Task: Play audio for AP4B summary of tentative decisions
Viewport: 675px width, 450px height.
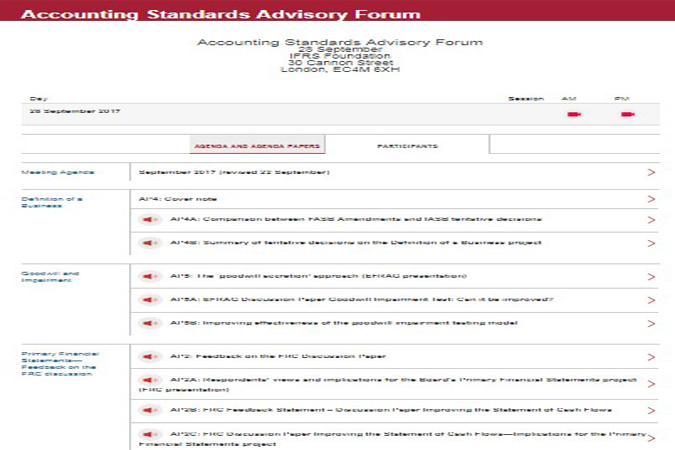Action: pyautogui.click(x=150, y=243)
